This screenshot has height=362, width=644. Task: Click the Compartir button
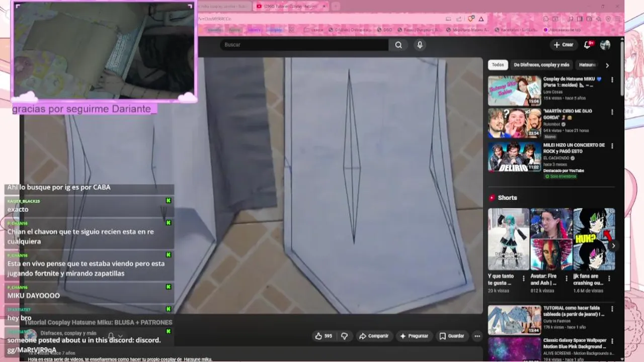pyautogui.click(x=373, y=336)
